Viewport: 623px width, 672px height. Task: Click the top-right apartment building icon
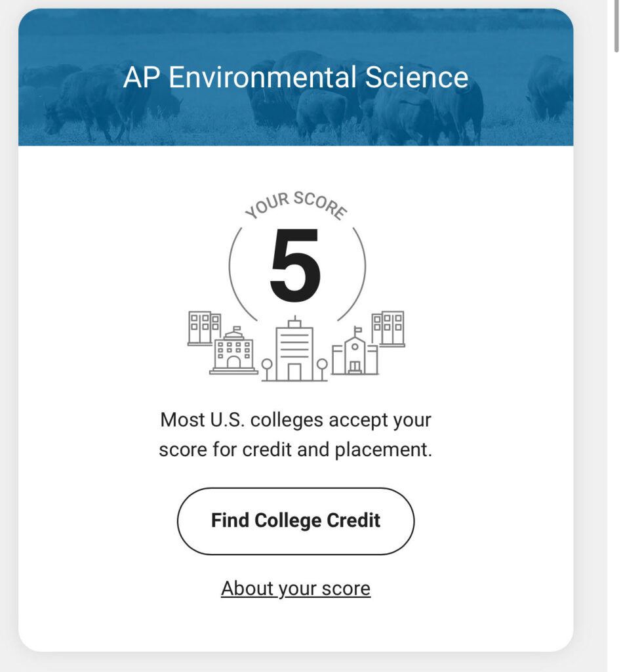tap(388, 328)
